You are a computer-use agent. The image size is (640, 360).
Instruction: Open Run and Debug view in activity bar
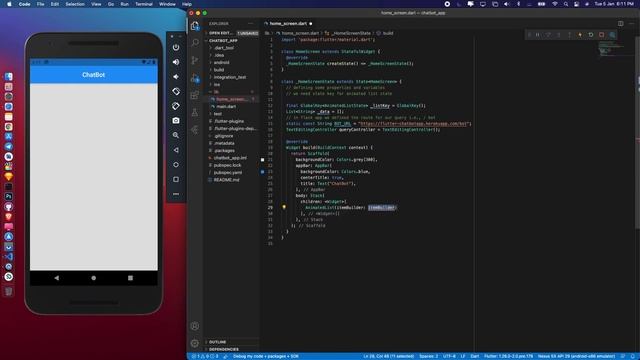click(195, 78)
